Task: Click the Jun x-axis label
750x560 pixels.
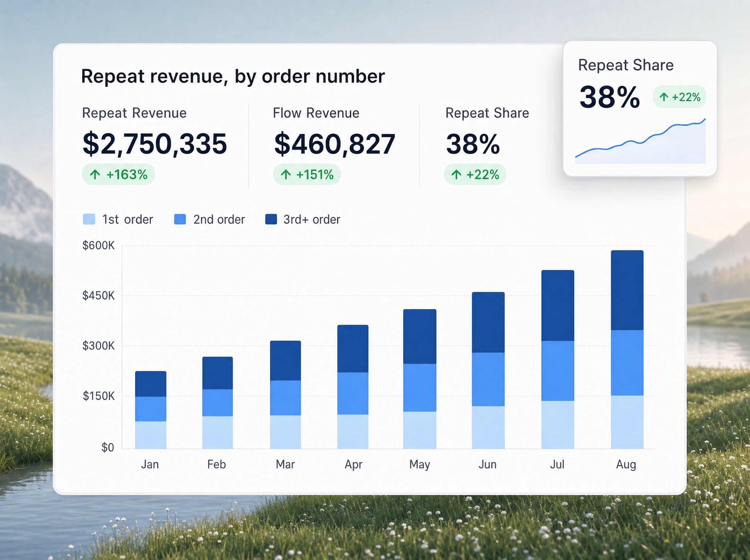Action: coord(487,464)
